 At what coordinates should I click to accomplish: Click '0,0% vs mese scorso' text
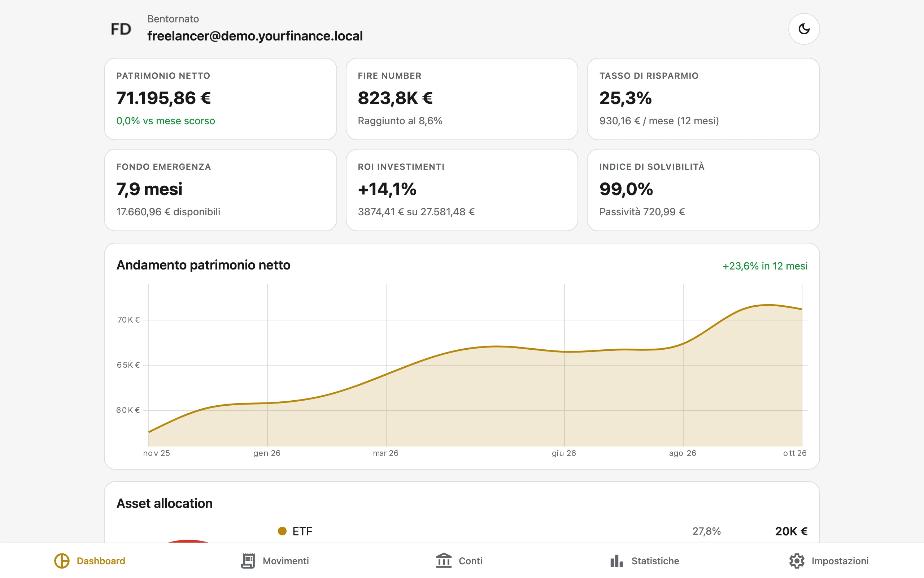tap(165, 121)
